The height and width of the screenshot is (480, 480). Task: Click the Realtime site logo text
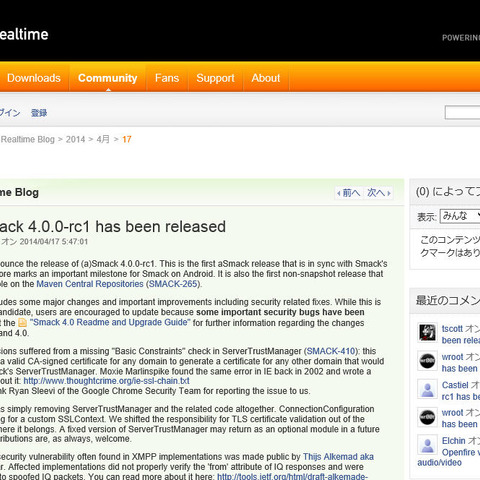(x=24, y=34)
